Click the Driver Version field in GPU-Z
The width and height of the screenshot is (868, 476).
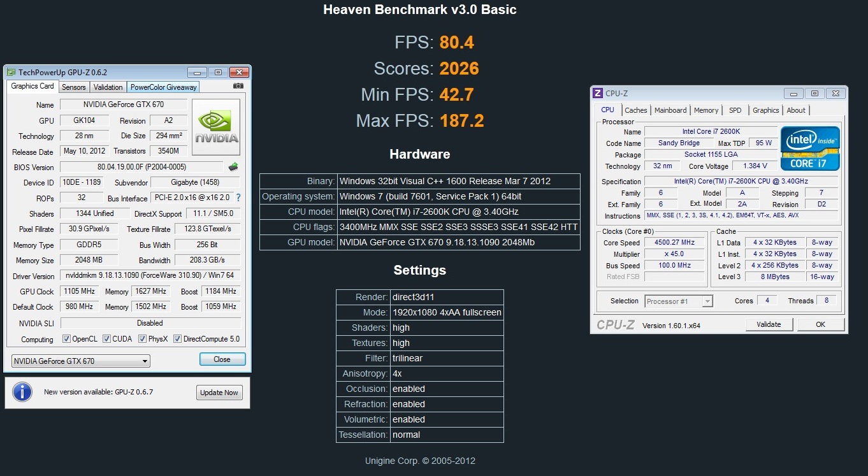click(150, 276)
